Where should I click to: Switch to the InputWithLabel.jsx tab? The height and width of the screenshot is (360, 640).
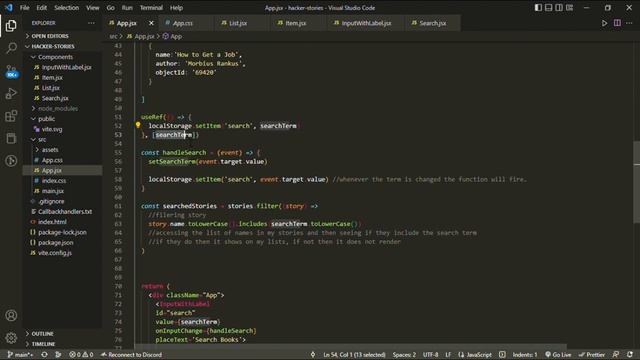(366, 23)
